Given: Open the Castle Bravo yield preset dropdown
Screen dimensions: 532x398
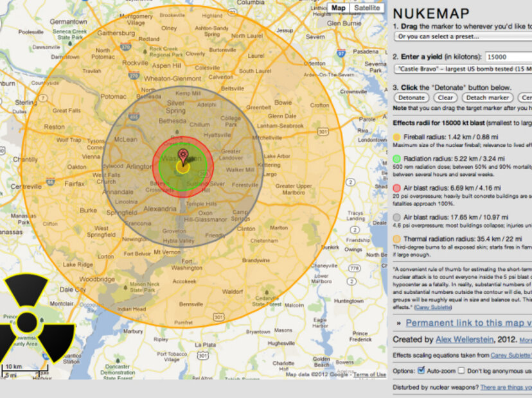Looking at the screenshot, I should [x=462, y=67].
